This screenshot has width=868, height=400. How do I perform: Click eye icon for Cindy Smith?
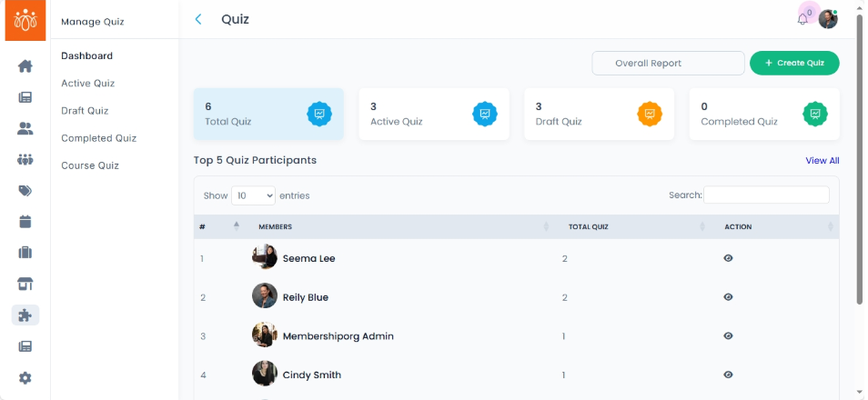coord(728,375)
